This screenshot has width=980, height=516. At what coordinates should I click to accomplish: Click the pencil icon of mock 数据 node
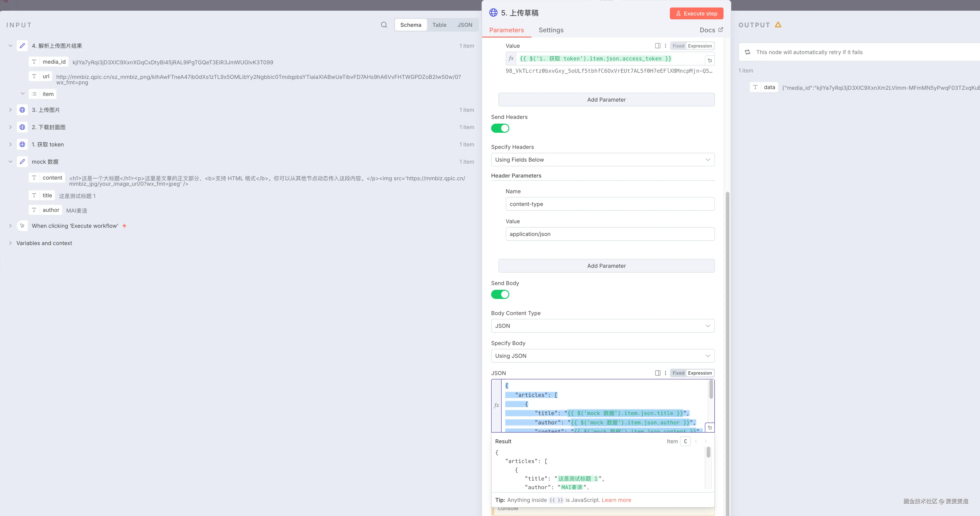[x=23, y=162]
